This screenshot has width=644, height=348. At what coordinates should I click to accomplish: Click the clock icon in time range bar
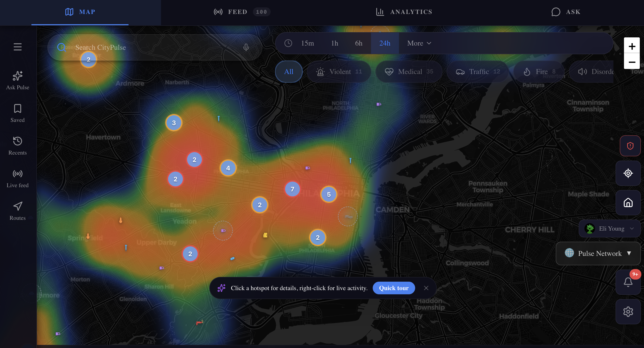tap(288, 43)
